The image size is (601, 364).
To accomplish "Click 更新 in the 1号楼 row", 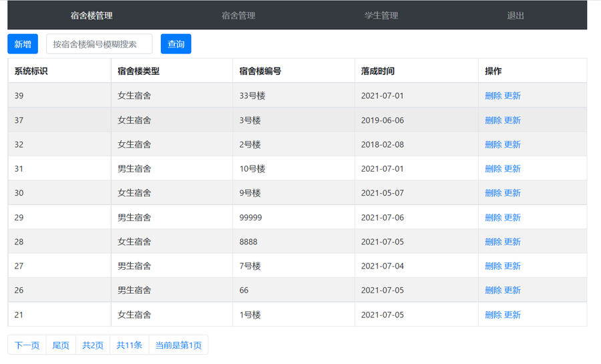I will [512, 315].
